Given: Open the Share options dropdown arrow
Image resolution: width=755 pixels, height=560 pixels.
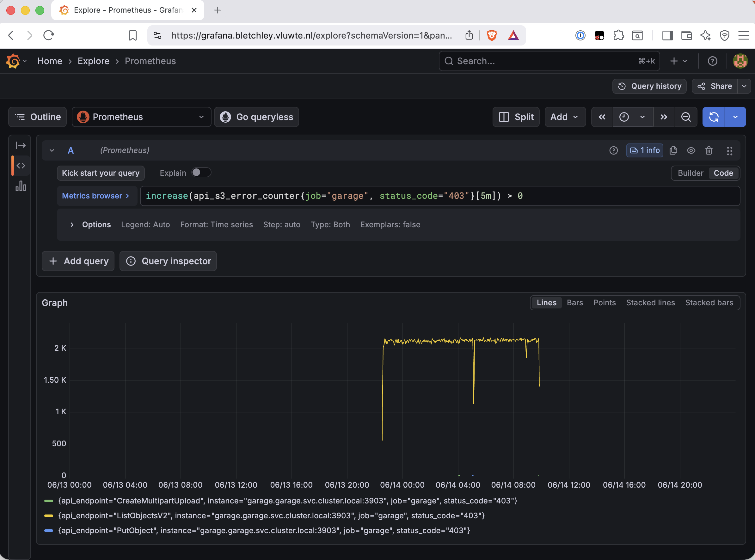Looking at the screenshot, I should pos(744,86).
